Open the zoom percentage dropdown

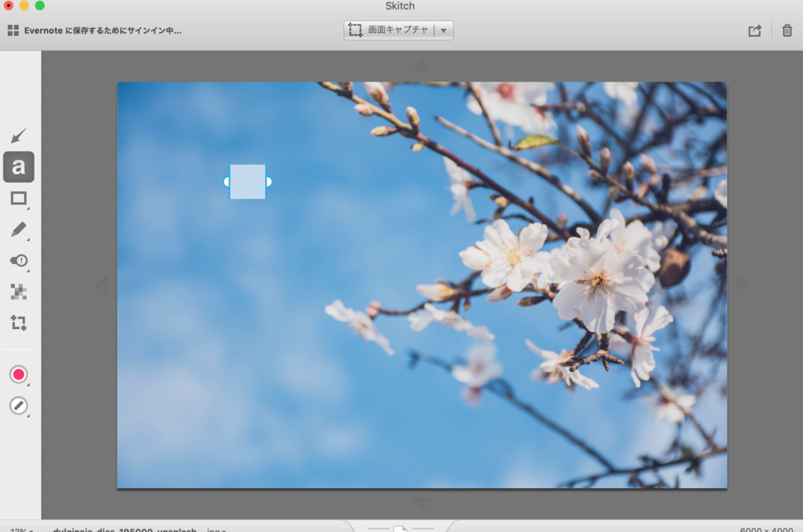pyautogui.click(x=20, y=530)
